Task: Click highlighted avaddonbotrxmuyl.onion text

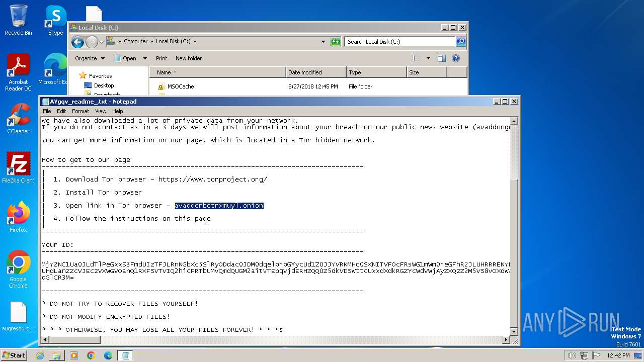Action: coord(219,206)
